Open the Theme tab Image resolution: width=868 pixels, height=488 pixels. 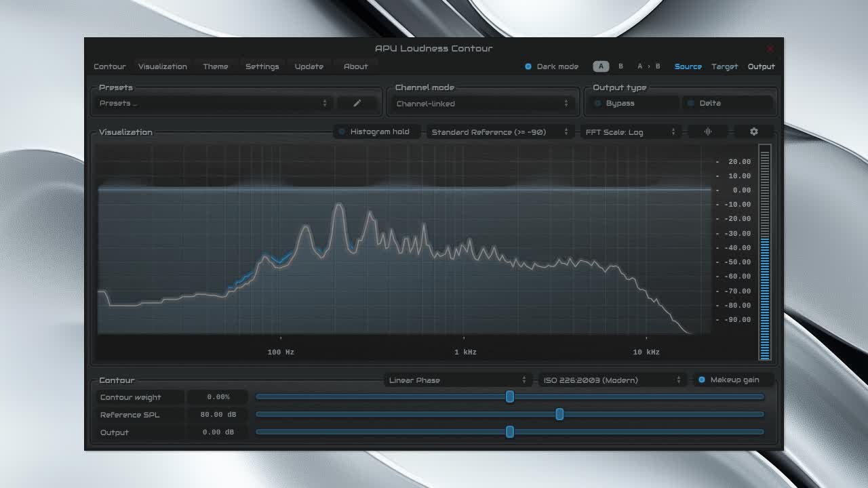(216, 66)
